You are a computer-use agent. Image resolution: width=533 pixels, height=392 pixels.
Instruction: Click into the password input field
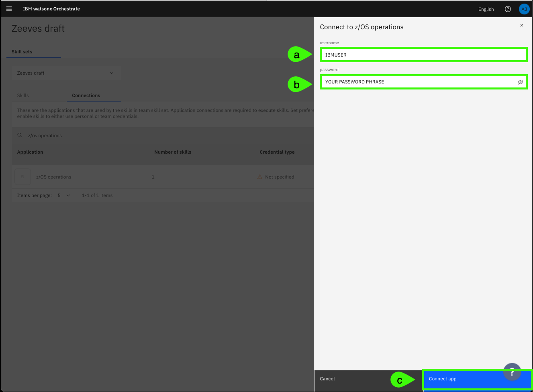coord(418,82)
